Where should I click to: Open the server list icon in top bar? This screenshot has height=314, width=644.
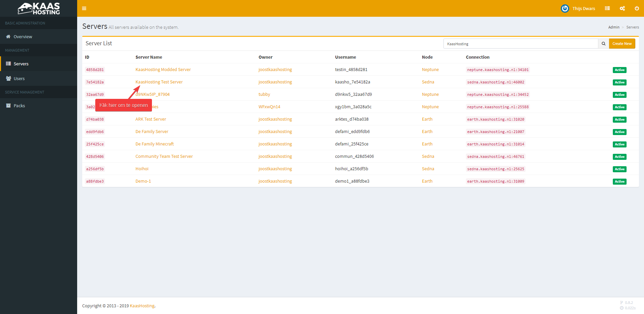(607, 8)
